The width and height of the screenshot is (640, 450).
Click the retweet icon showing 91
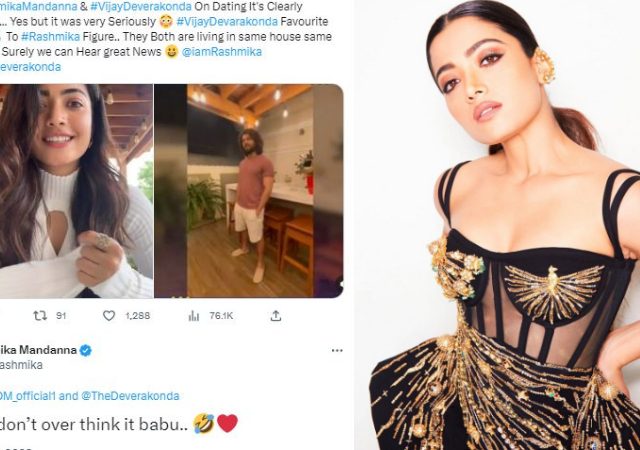coord(40,316)
